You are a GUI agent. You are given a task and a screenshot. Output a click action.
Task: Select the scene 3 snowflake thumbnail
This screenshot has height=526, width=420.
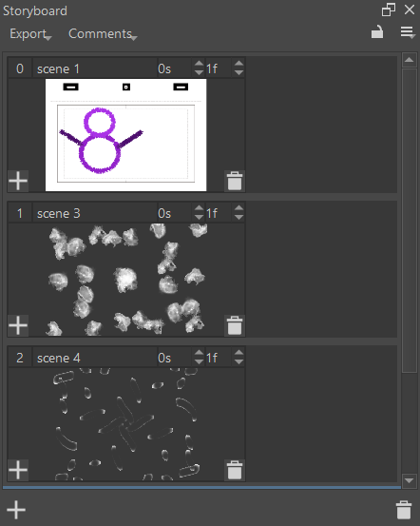click(x=126, y=280)
